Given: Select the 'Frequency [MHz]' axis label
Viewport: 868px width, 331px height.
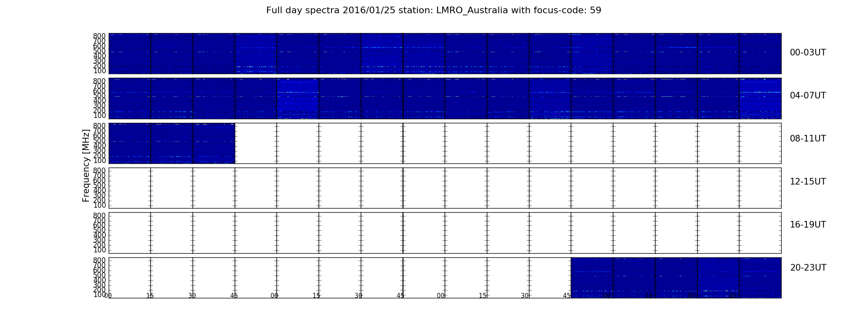Looking at the screenshot, I should coord(86,165).
